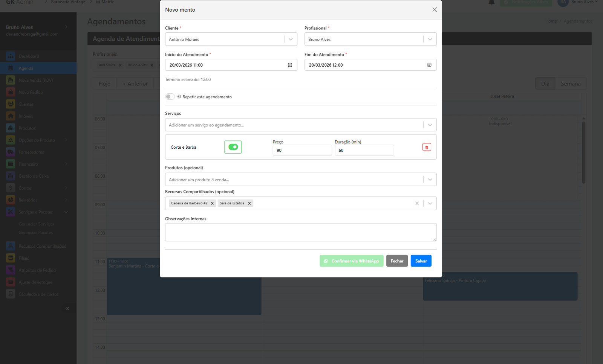Switch to Semana view tab

[570, 84]
